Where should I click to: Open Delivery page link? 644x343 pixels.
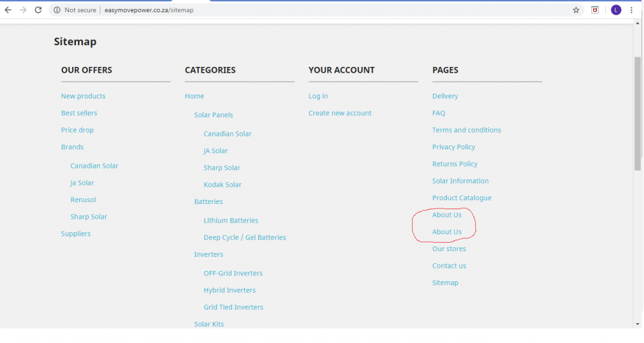(445, 96)
